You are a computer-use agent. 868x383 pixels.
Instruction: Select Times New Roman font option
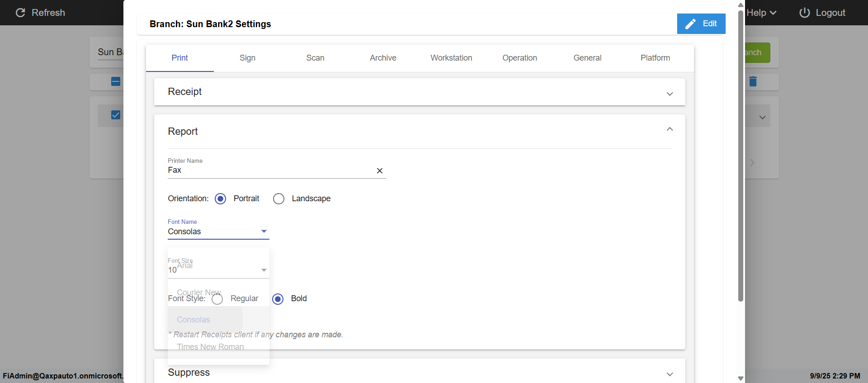[210, 347]
